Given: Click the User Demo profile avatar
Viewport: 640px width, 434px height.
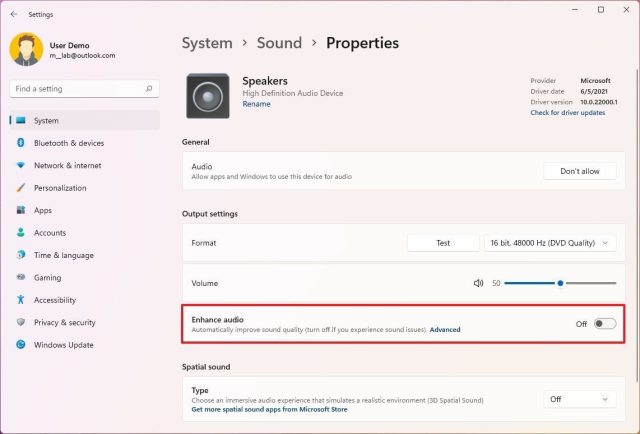Looking at the screenshot, I should coord(26,49).
